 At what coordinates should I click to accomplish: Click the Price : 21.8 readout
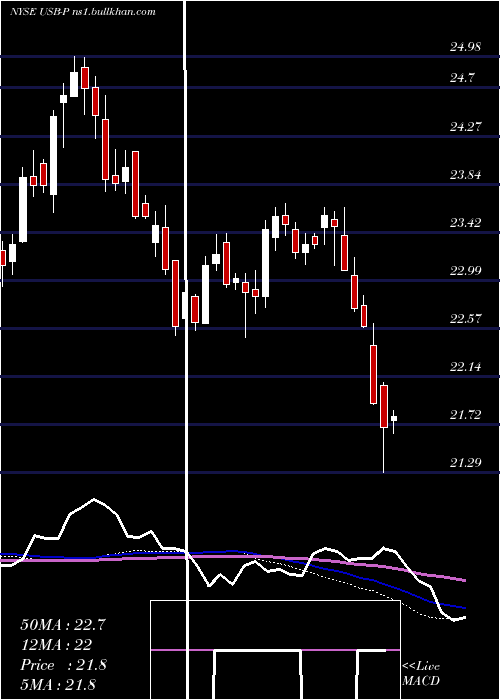63,665
